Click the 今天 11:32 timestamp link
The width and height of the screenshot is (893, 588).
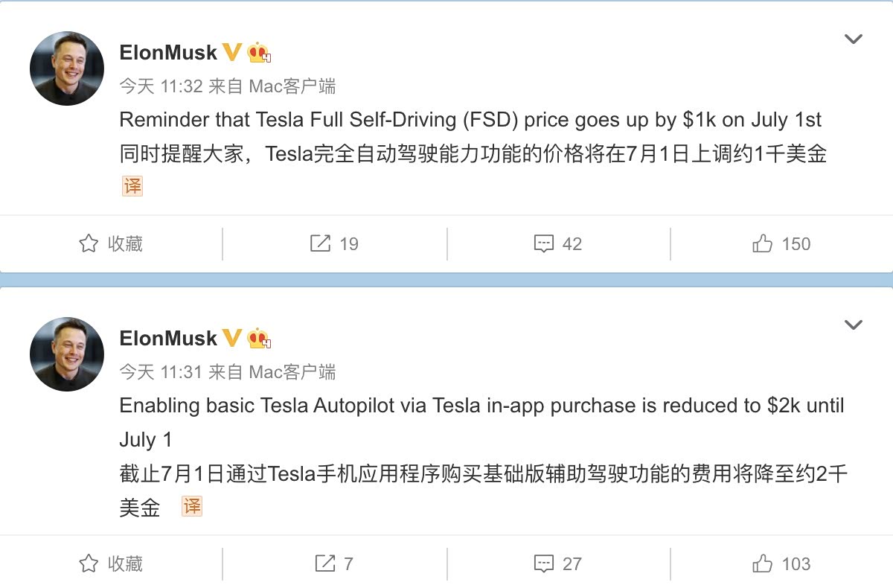tap(161, 86)
